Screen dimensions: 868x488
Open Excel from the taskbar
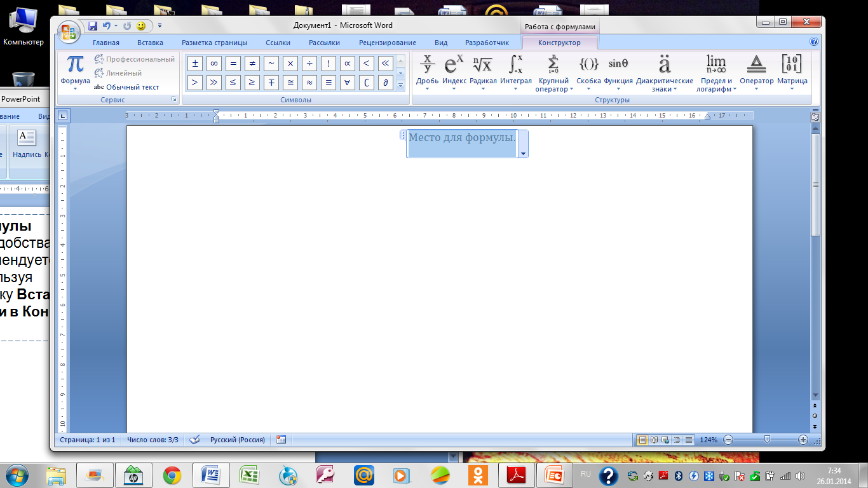coord(249,475)
